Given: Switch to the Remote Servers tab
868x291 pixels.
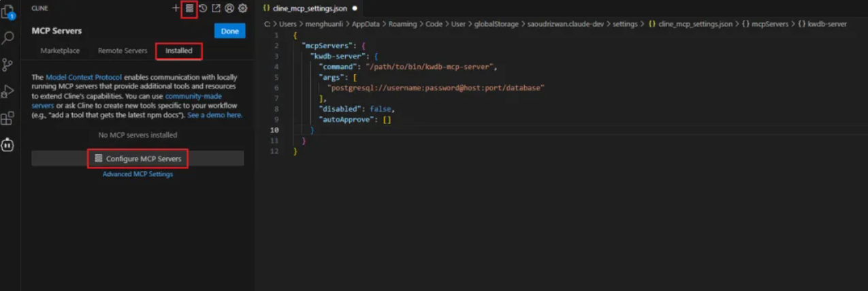Looking at the screenshot, I should pos(123,51).
